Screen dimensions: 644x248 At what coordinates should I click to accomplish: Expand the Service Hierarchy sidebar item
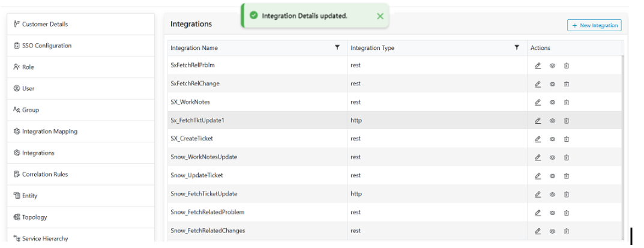[x=45, y=238]
